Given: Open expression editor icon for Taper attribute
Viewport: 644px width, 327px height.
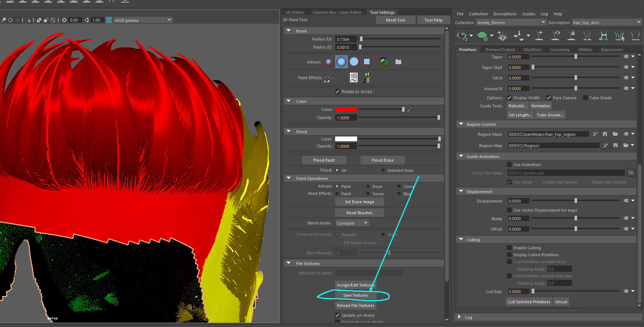Looking at the screenshot, I should 626,57.
